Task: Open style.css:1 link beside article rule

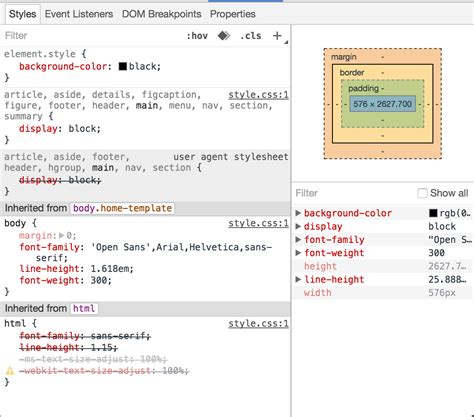Action: pyautogui.click(x=258, y=95)
